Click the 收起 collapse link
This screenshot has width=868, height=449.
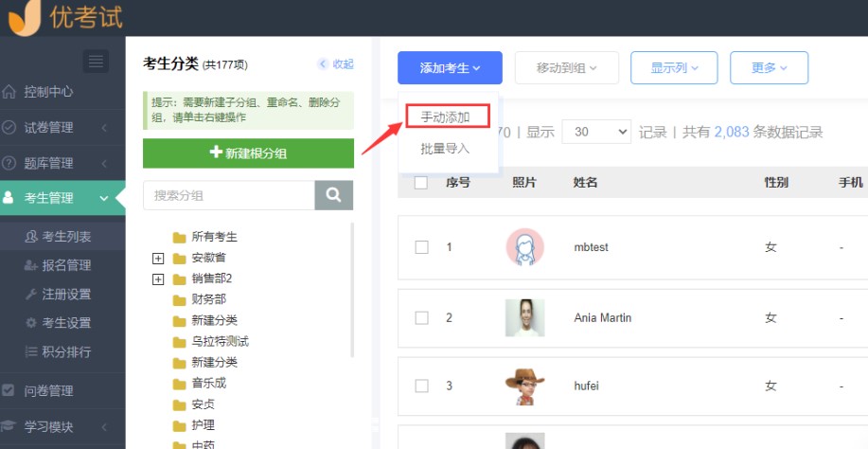(x=336, y=64)
